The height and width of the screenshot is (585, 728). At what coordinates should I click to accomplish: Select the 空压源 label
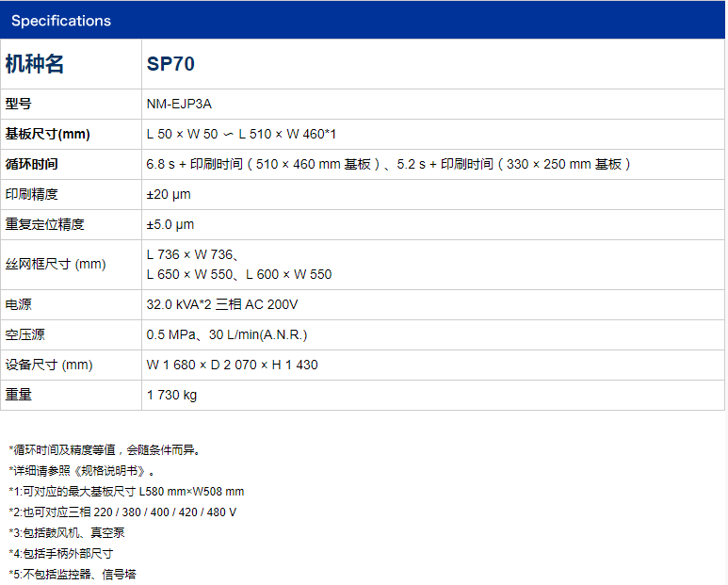tap(25, 334)
